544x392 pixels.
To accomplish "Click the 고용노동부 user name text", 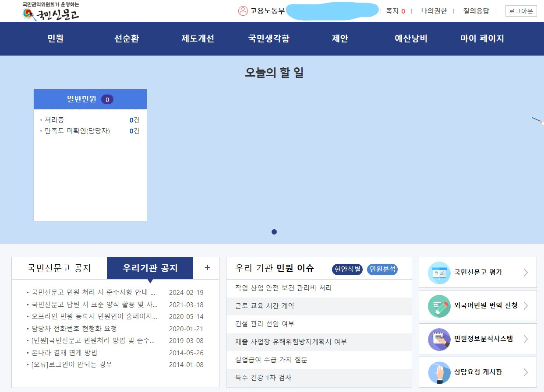I will [267, 11].
